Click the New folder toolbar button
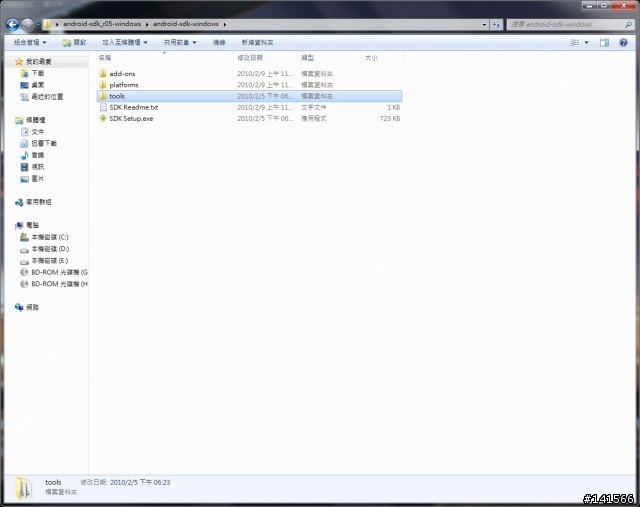The height and width of the screenshot is (507, 640). click(257, 42)
